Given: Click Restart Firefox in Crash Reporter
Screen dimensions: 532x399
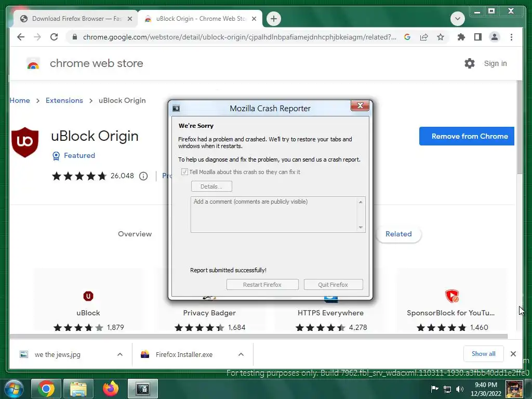Looking at the screenshot, I should (x=262, y=285).
